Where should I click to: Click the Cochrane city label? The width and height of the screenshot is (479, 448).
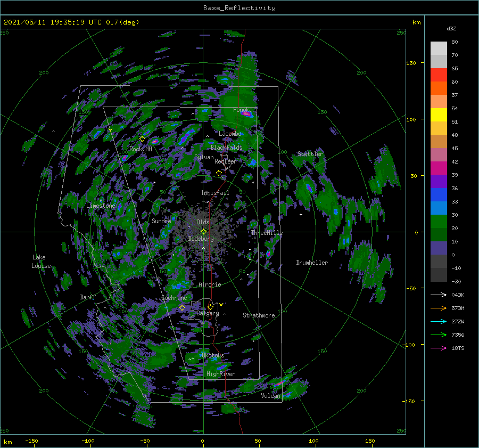tap(174, 298)
